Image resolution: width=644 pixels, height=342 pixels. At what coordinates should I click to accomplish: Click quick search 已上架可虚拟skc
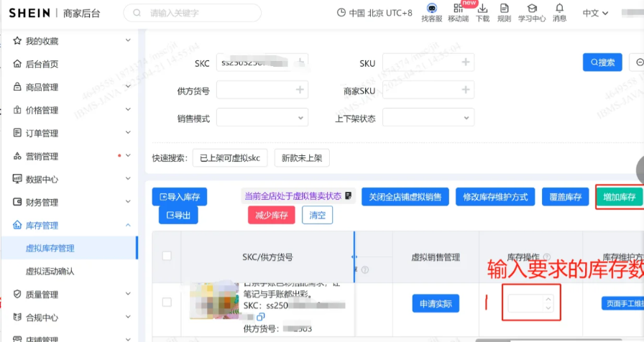pos(230,158)
